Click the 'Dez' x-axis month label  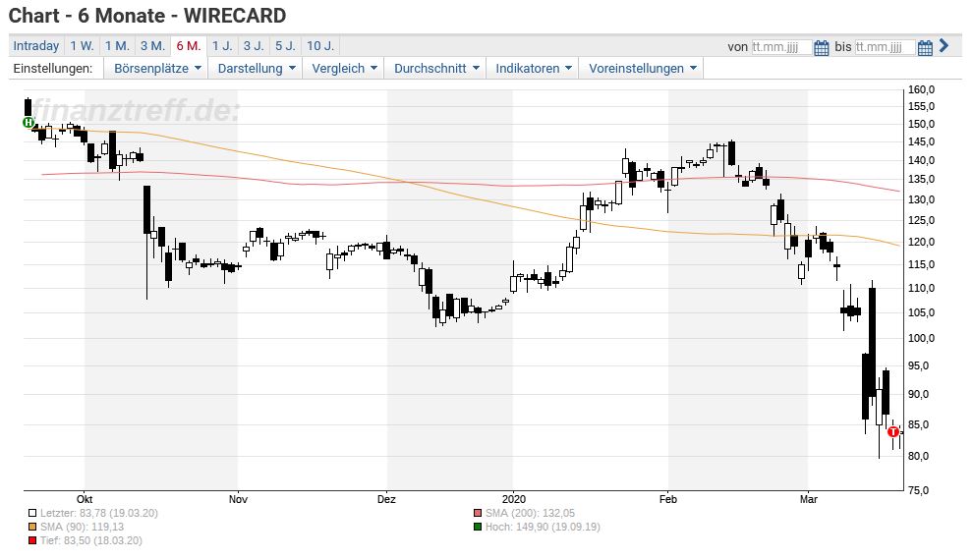(x=386, y=499)
